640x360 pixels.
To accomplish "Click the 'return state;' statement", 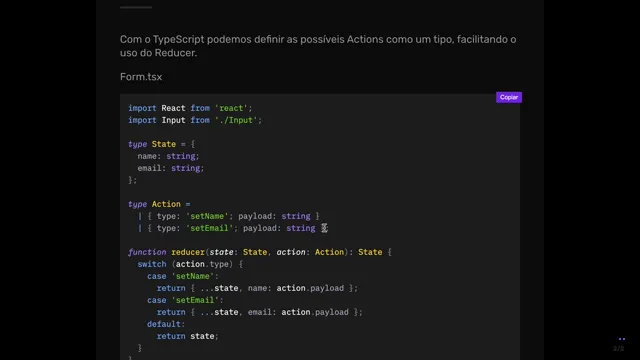I will [x=188, y=336].
